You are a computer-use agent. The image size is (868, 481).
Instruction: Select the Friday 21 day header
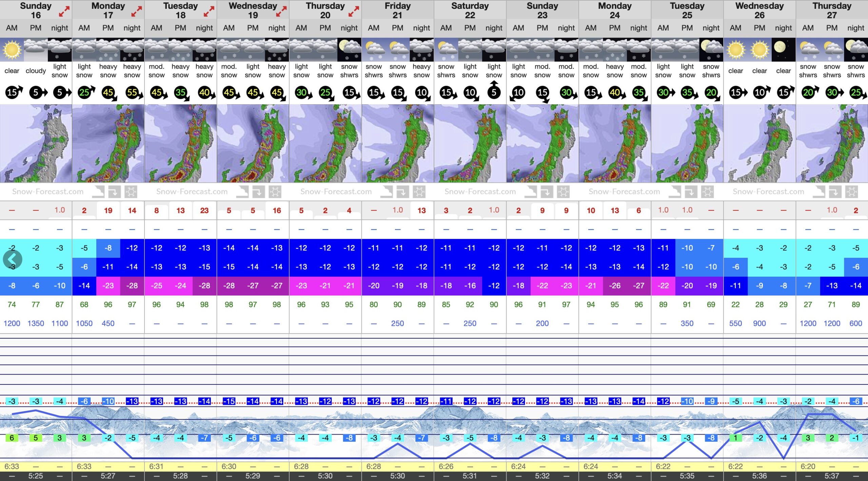tap(398, 10)
